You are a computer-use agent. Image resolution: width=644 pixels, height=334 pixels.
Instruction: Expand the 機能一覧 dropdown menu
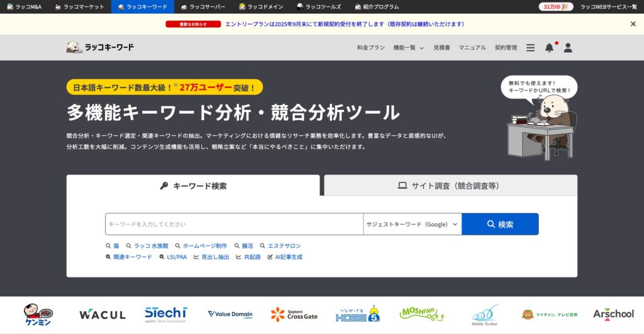point(408,48)
